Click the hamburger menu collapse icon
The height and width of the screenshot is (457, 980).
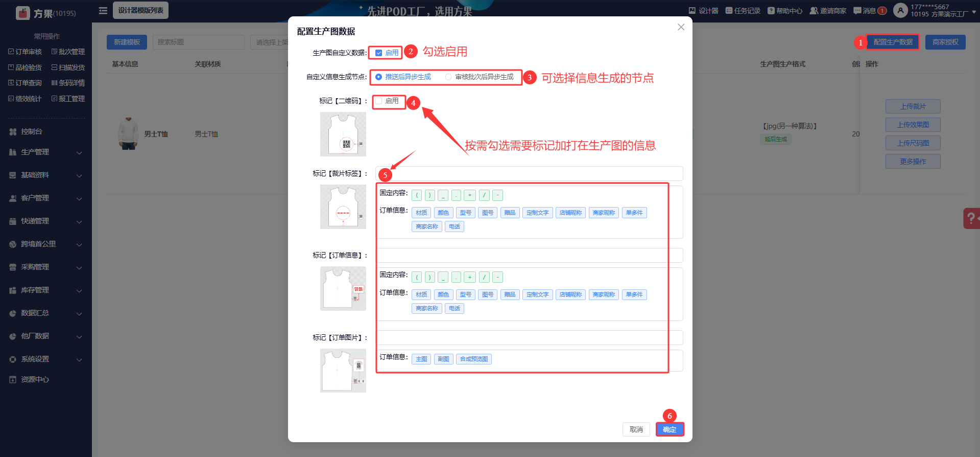(103, 10)
